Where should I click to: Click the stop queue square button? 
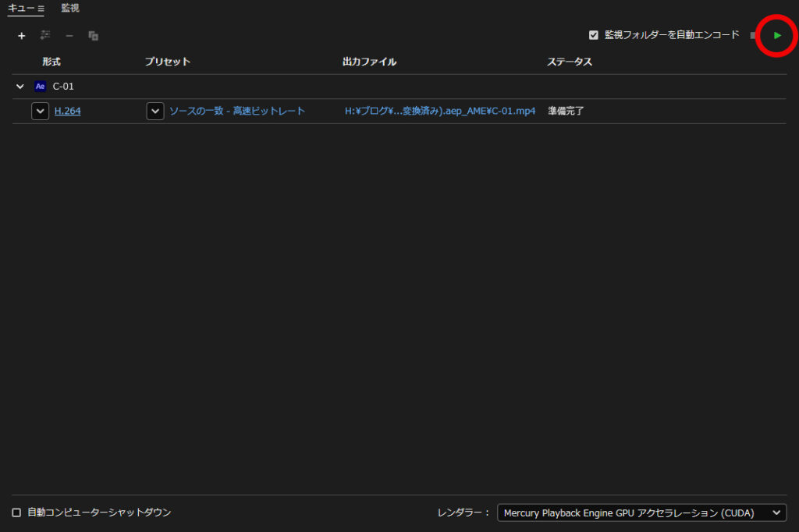point(753,36)
